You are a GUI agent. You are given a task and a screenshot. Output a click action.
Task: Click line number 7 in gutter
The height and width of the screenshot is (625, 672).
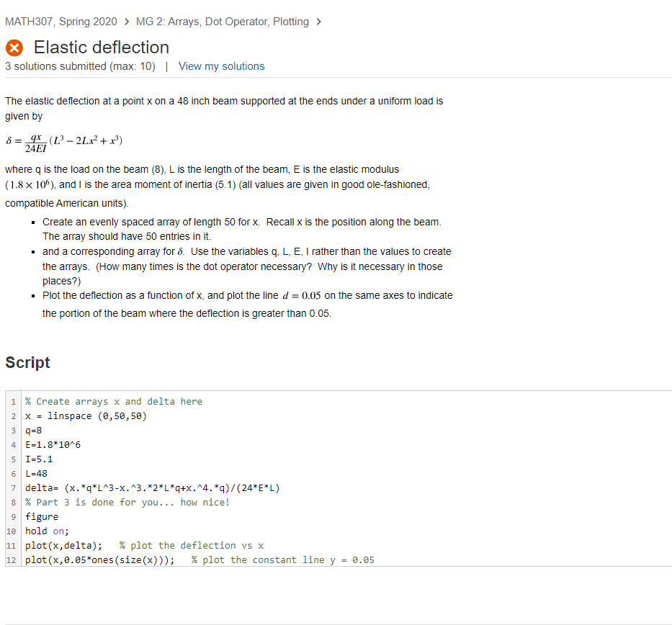point(13,488)
